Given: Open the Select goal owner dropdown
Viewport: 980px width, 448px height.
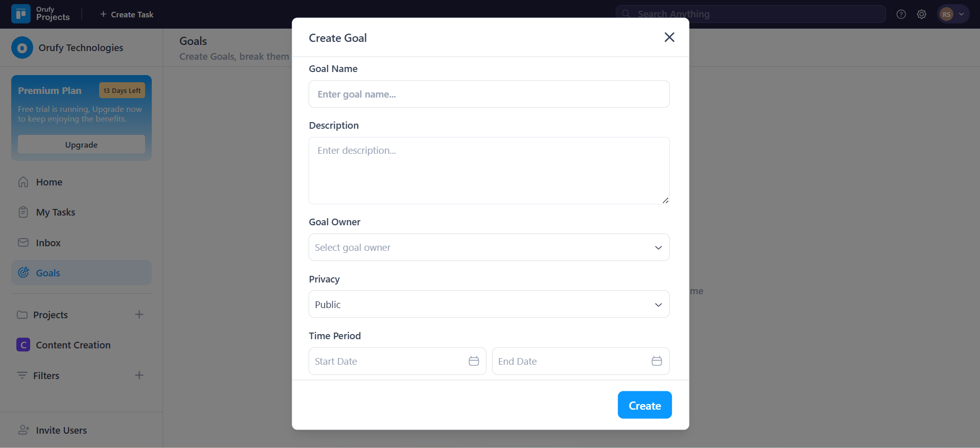Looking at the screenshot, I should (489, 247).
